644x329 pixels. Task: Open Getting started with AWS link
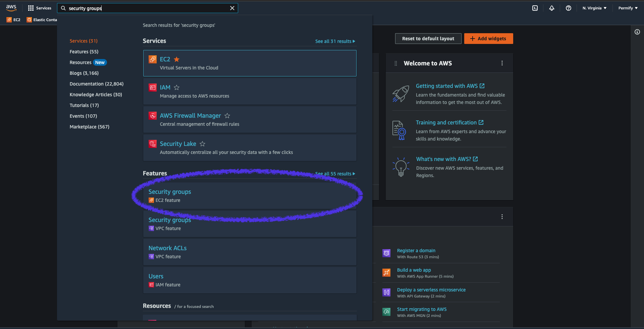(x=450, y=86)
